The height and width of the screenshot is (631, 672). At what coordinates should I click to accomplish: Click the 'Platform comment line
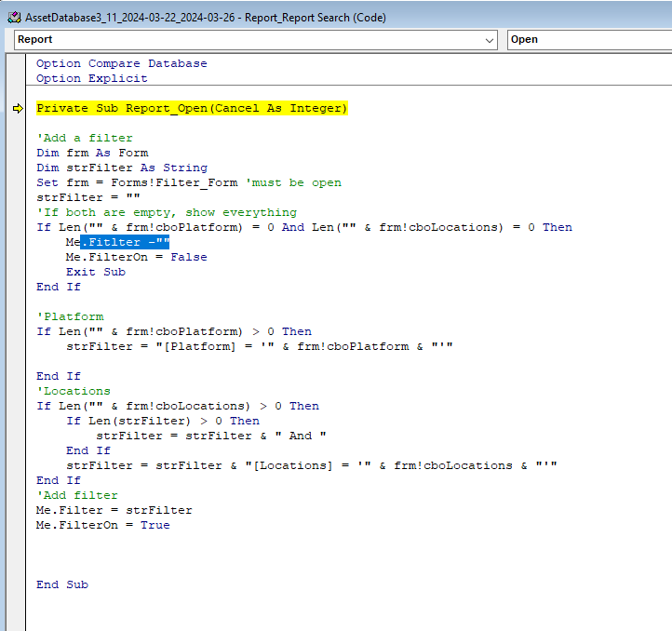70,316
